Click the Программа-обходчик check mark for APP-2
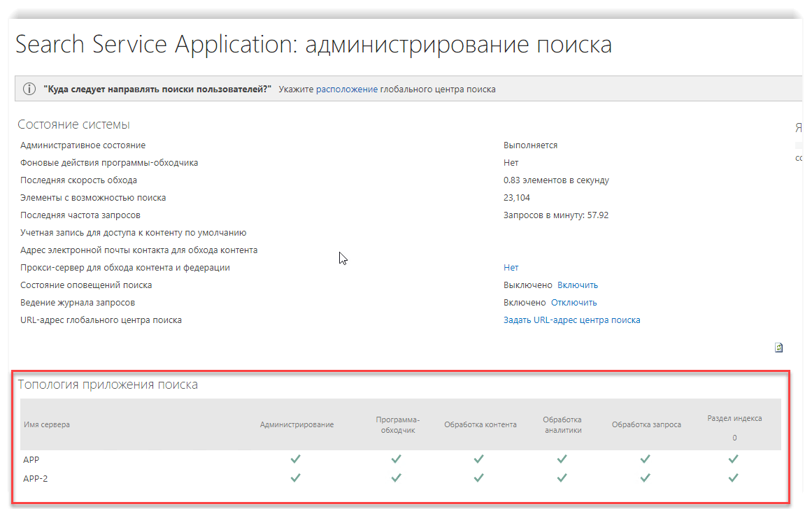This screenshot has width=812, height=509. [x=397, y=478]
